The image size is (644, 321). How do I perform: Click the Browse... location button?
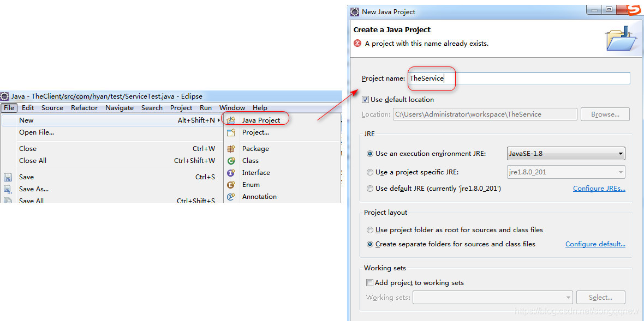point(605,114)
